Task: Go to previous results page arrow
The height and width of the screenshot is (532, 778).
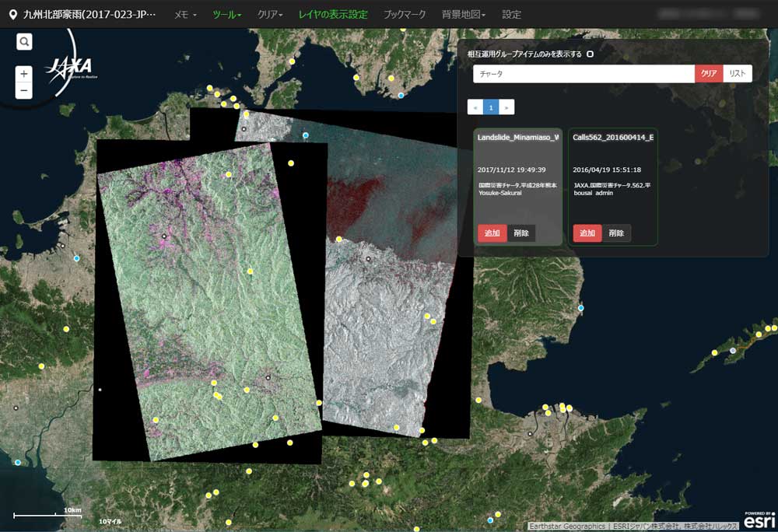Action: click(x=475, y=107)
